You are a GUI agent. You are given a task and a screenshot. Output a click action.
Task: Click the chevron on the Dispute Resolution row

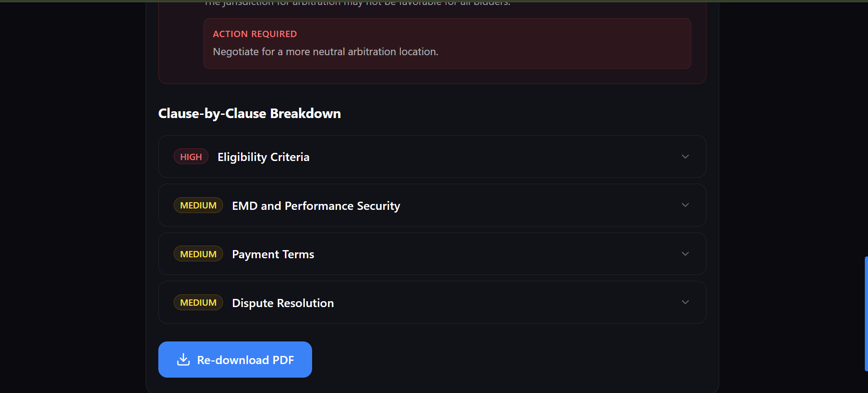click(x=685, y=302)
